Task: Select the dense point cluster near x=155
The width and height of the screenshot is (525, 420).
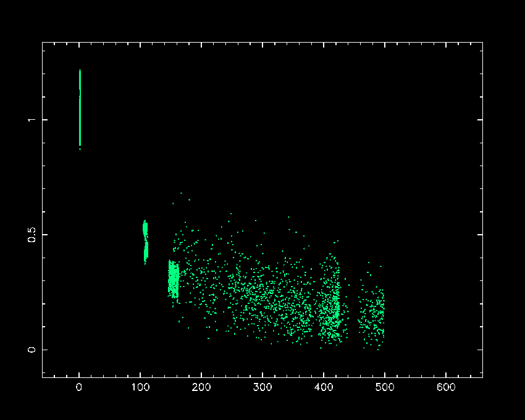Action: (x=174, y=280)
